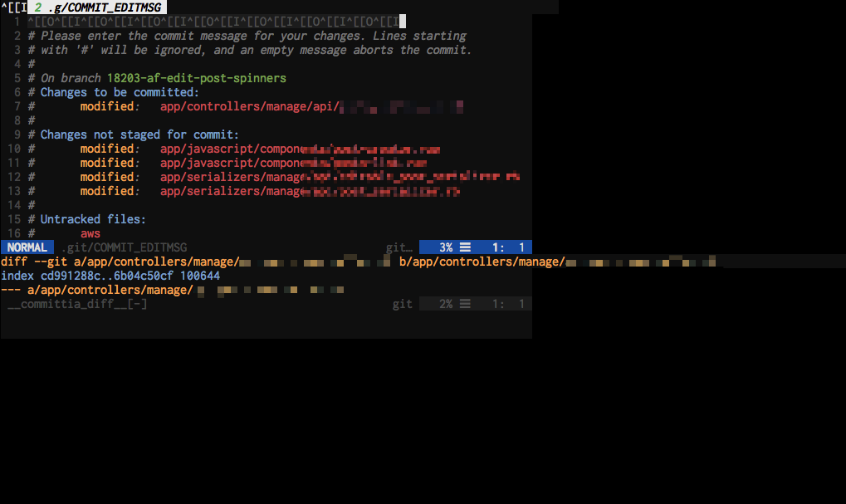Click the untracked 'aws' entry
This screenshot has height=504, width=846.
pyautogui.click(x=90, y=233)
